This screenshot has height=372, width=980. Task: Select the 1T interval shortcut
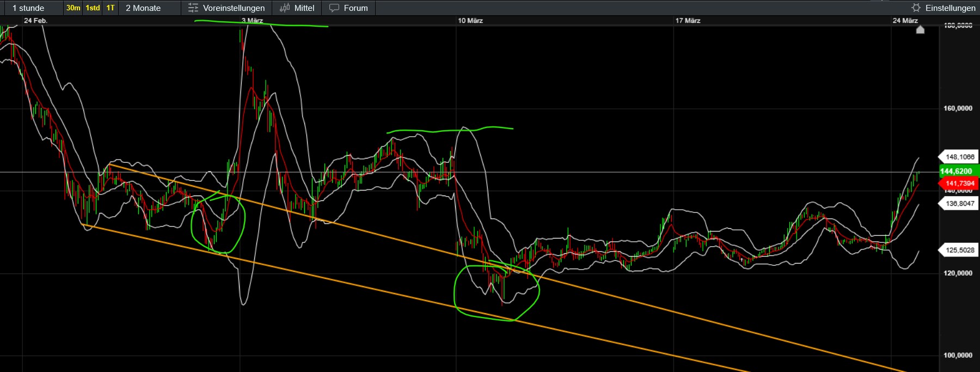pos(111,8)
